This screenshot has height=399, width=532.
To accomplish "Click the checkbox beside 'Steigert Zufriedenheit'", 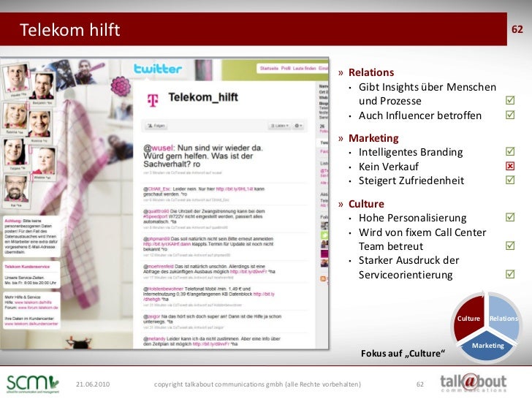I will click(510, 180).
